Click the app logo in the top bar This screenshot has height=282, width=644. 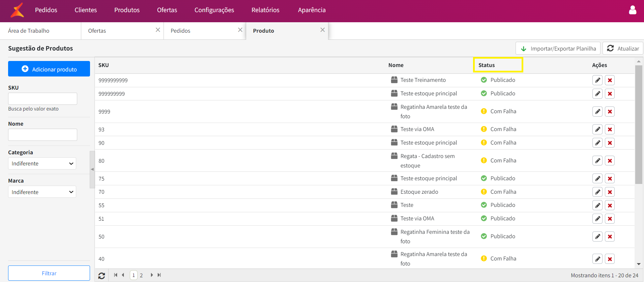17,10
